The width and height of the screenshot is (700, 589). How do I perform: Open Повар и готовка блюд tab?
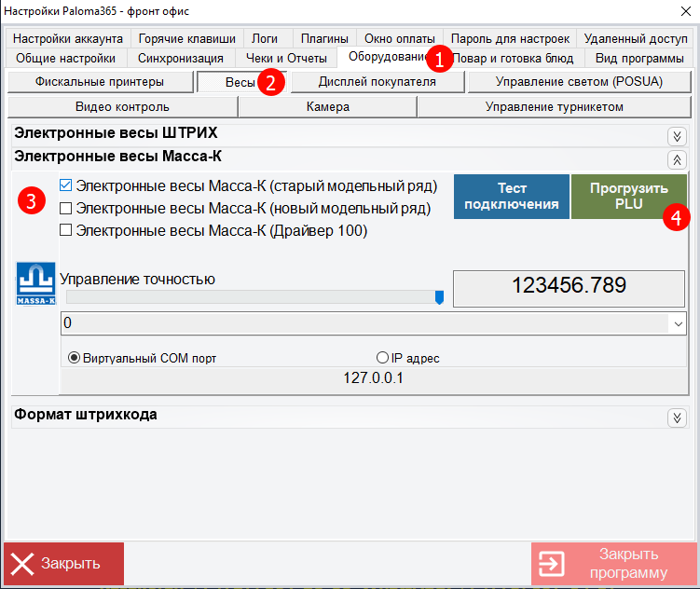click(x=514, y=58)
